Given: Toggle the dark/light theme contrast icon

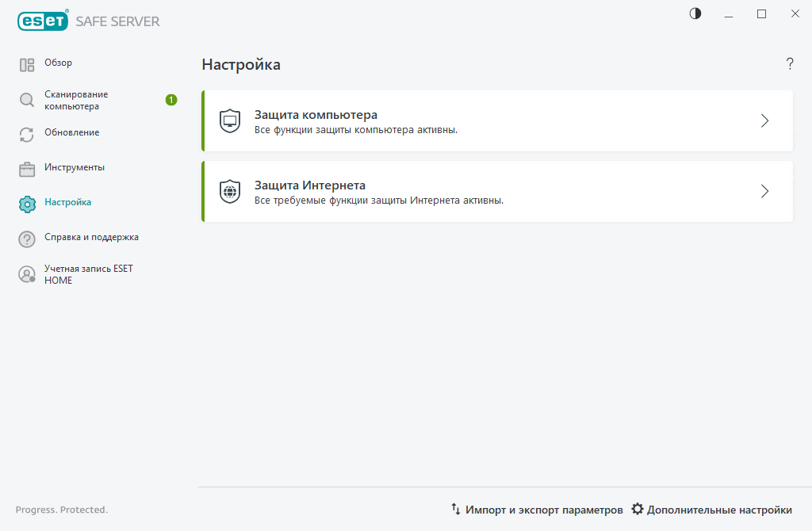Looking at the screenshot, I should [x=695, y=13].
